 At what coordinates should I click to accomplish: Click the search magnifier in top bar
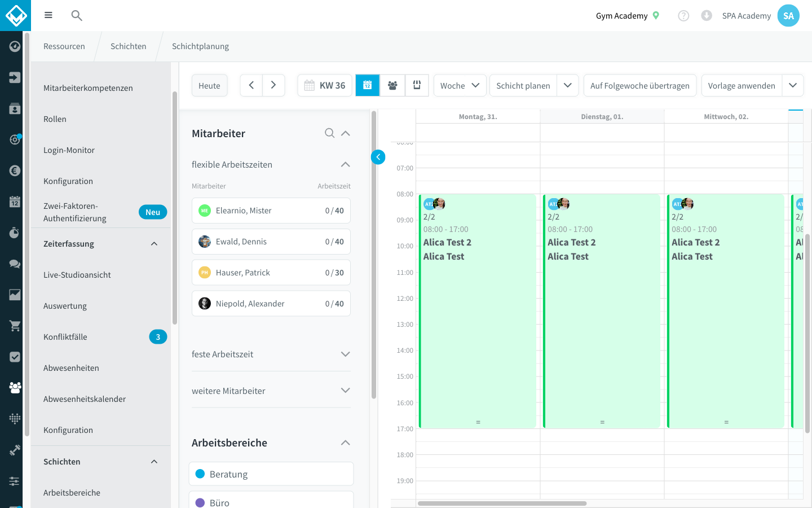click(x=77, y=16)
